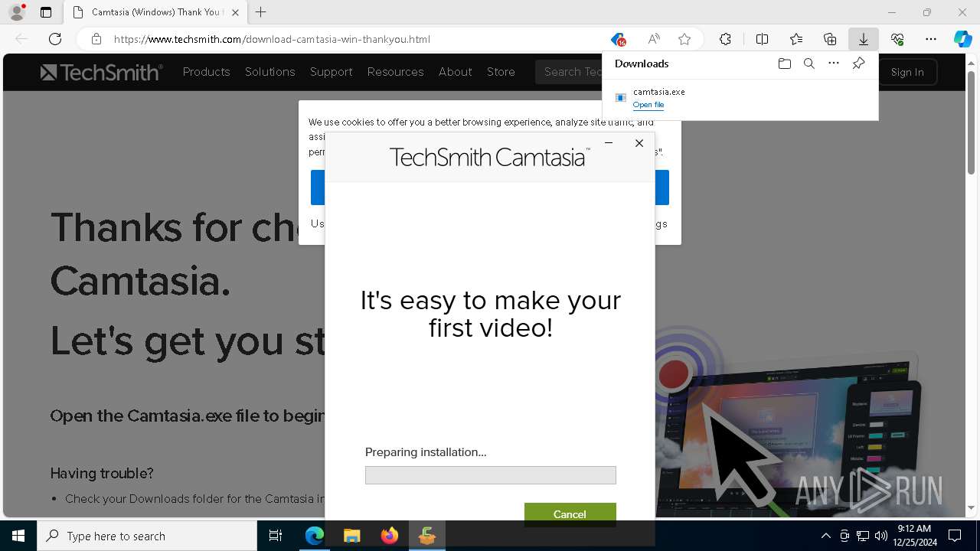Open Windows Start menu
The width and height of the screenshot is (980, 551).
18,536
